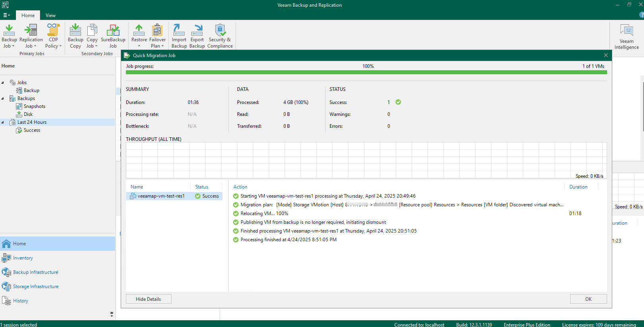The image size is (644, 327).
Task: Click OK in the job dialog
Action: tap(588, 299)
